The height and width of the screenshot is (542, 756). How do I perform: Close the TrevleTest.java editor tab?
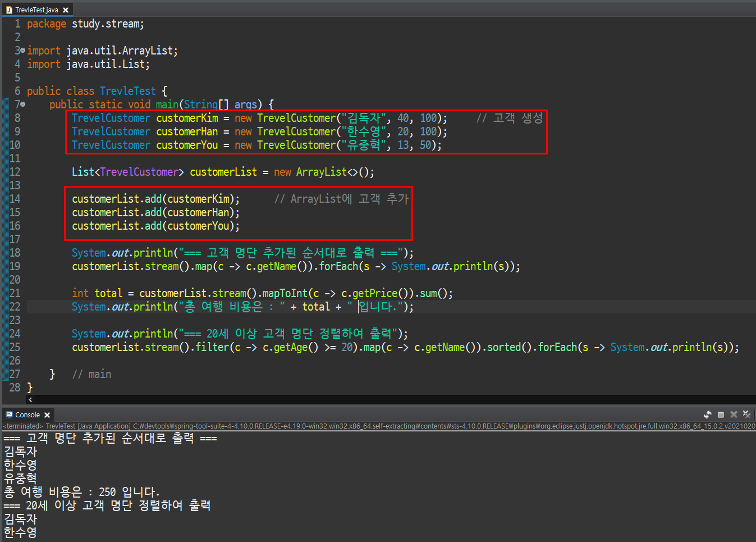point(66,10)
